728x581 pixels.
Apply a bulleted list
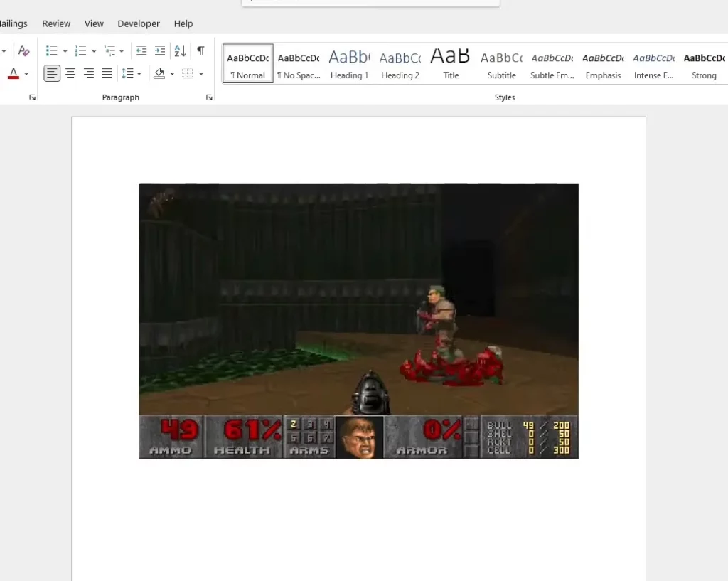click(x=51, y=50)
